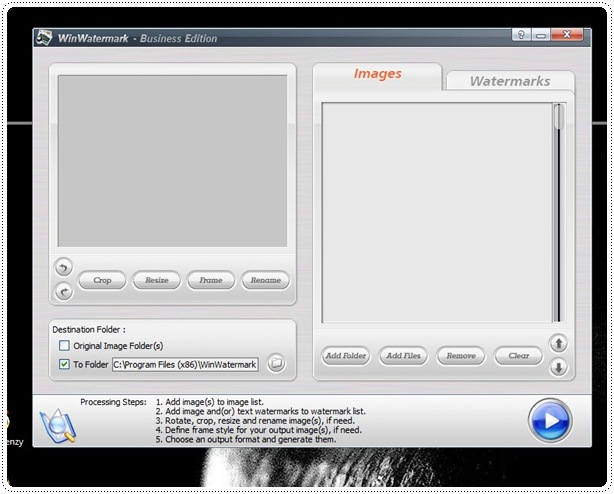Viewport: 614px width, 494px height.
Task: Open help via the question mark button
Action: (x=521, y=35)
